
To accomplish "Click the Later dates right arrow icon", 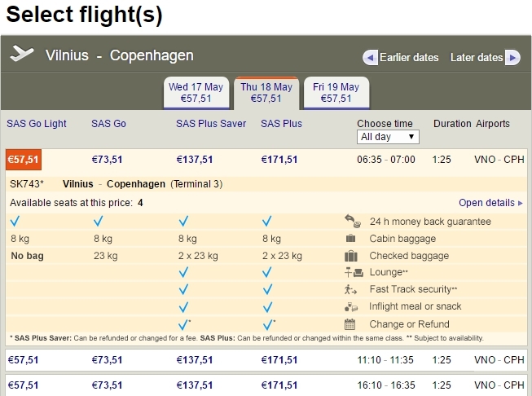I will click(512, 58).
